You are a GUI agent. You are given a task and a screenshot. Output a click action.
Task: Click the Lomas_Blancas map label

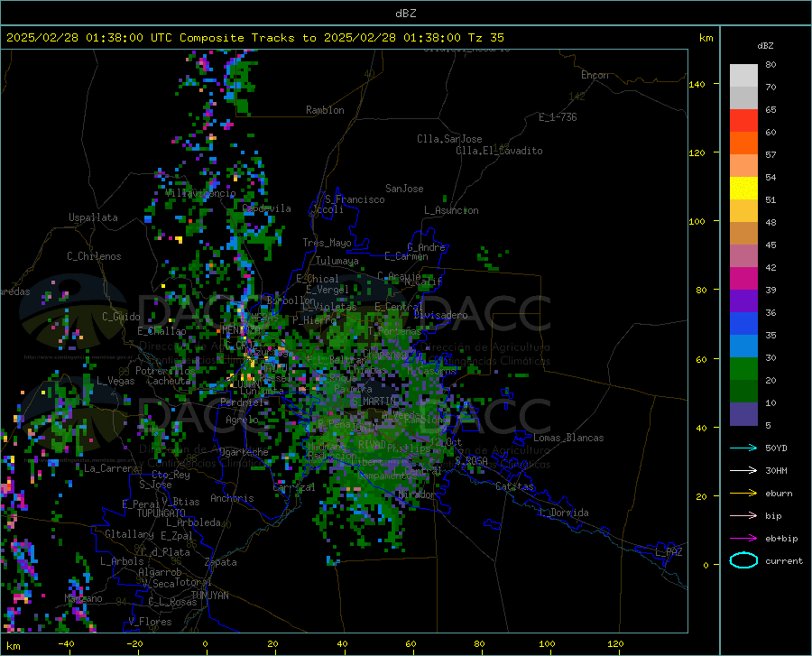coord(568,438)
